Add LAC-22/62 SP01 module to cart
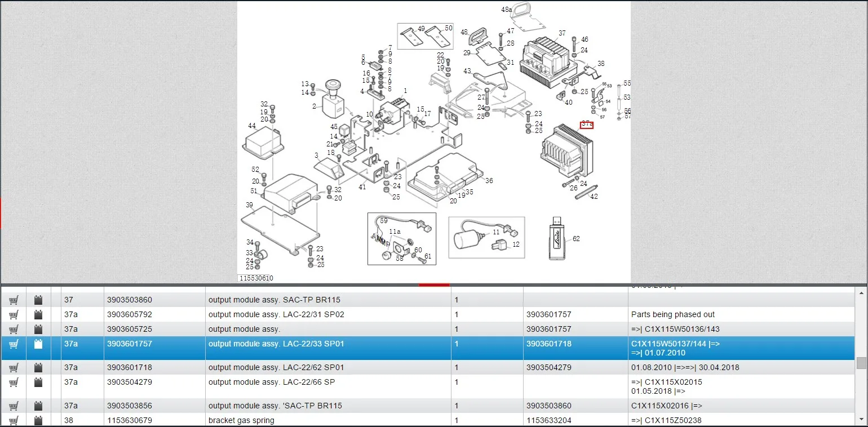 pos(14,368)
